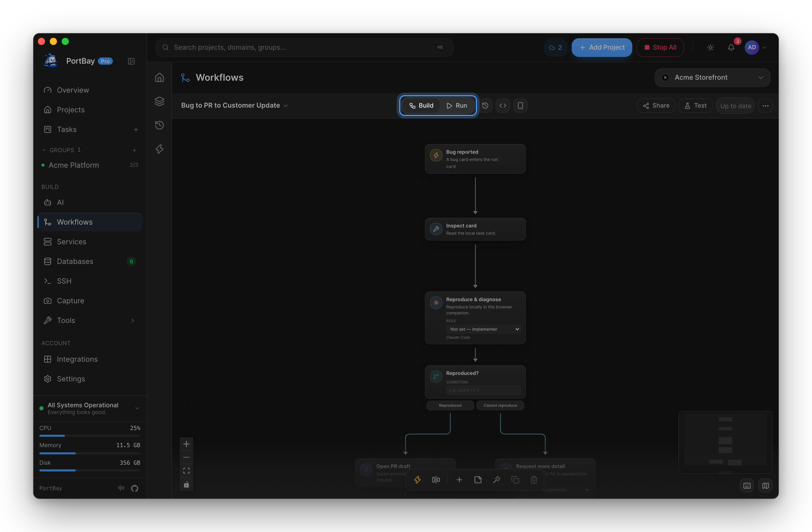
Task: Open Databases in sidebar
Action: (x=90, y=262)
